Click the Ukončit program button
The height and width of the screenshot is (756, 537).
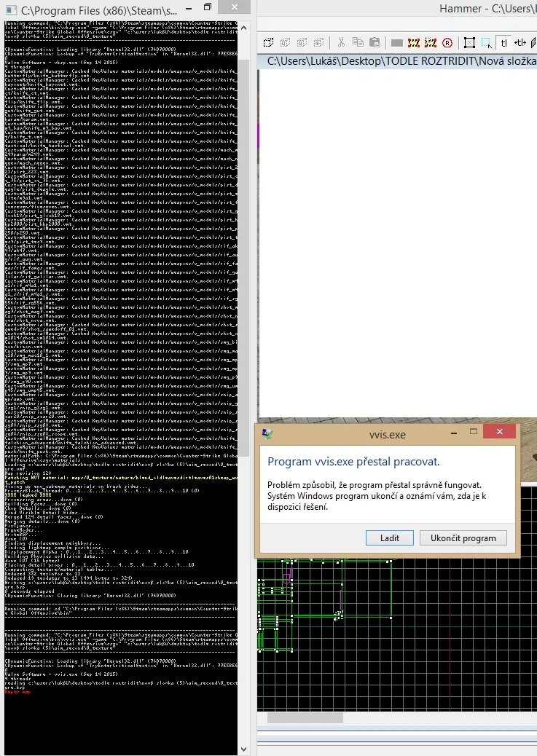coord(463,538)
